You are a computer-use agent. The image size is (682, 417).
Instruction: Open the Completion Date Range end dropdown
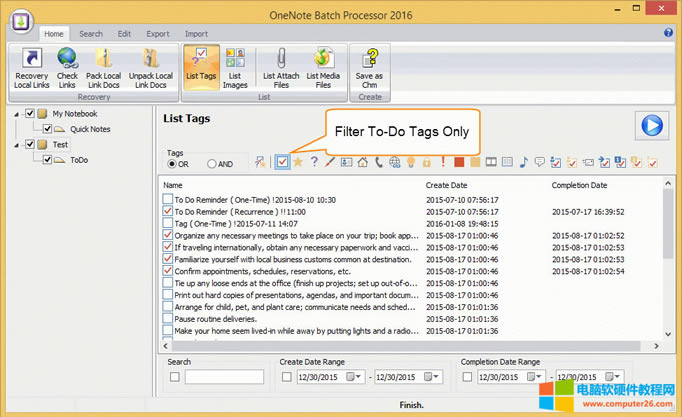[630, 377]
